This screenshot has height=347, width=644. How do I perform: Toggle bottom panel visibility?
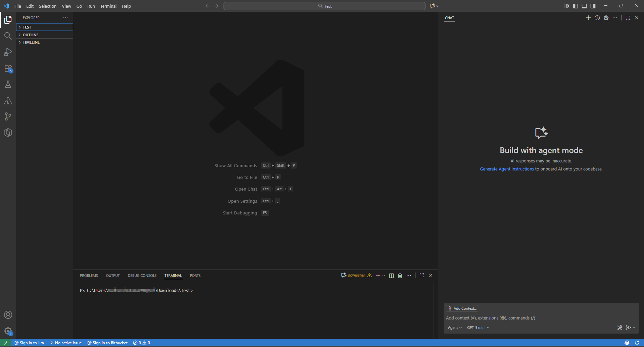584,6
